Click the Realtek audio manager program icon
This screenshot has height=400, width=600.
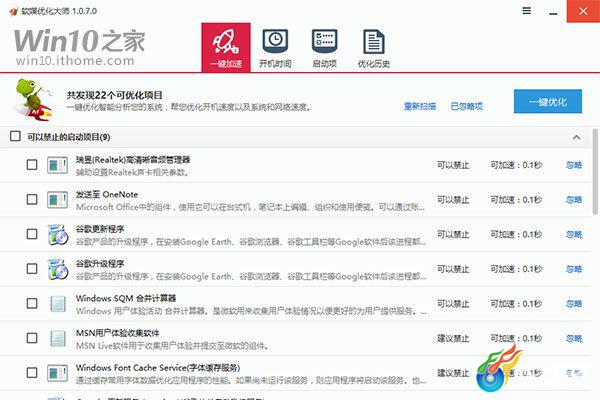58,165
